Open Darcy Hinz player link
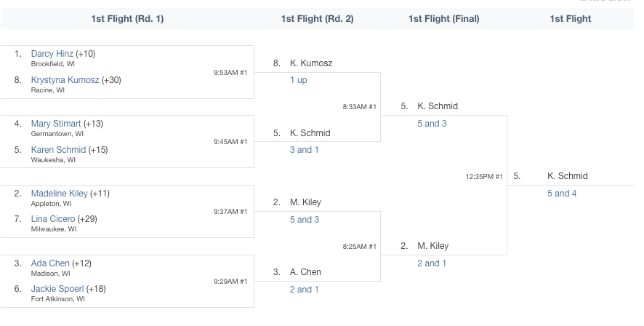 [52, 54]
